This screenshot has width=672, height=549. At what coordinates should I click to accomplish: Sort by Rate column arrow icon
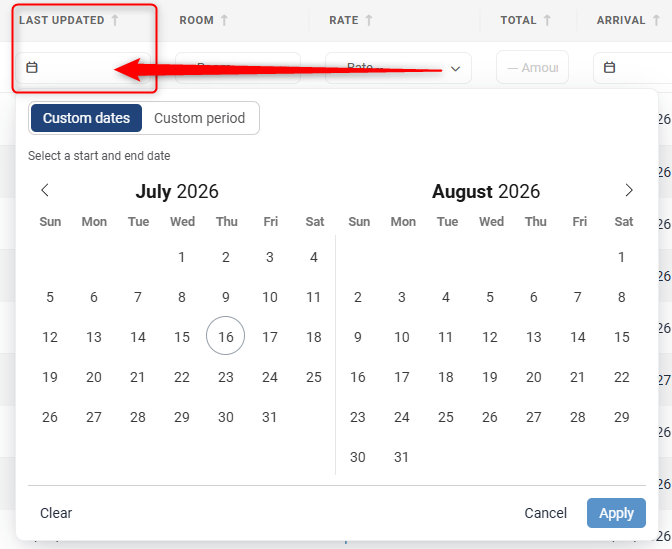pos(369,20)
